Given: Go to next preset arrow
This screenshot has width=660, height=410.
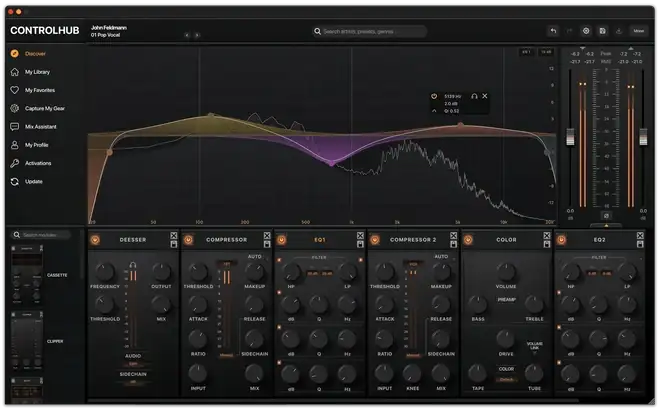Looking at the screenshot, I should point(197,35).
